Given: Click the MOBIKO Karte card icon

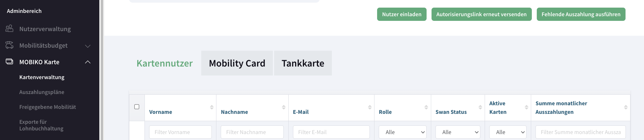Looking at the screenshot, I should click(10, 62).
